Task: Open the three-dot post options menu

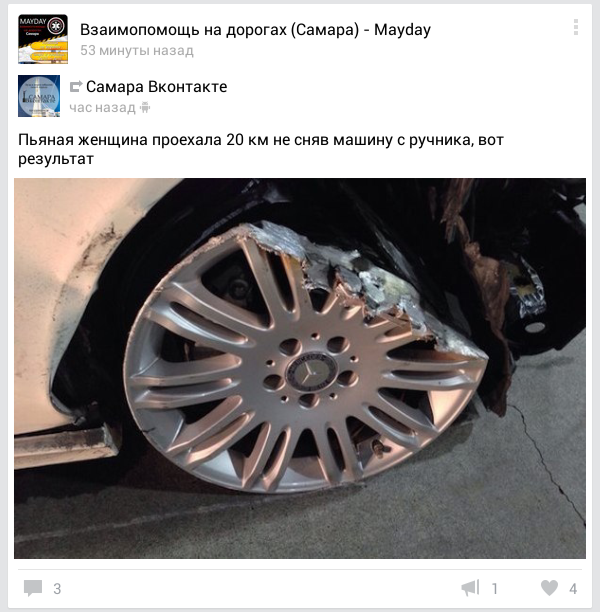Action: (576, 27)
